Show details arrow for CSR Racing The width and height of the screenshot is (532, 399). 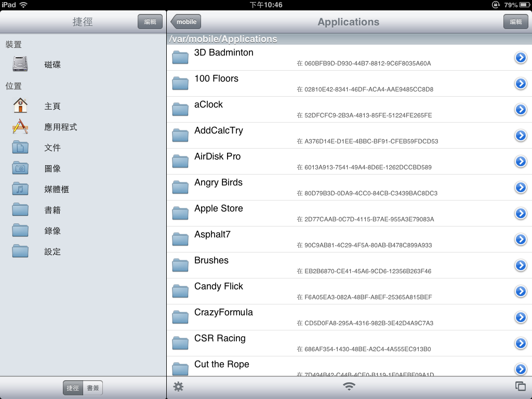click(521, 343)
